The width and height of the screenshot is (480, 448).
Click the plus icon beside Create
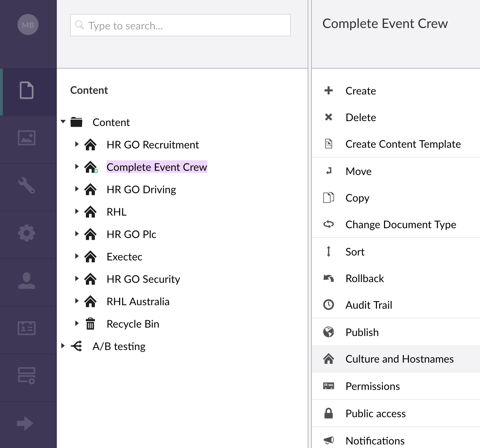329,90
